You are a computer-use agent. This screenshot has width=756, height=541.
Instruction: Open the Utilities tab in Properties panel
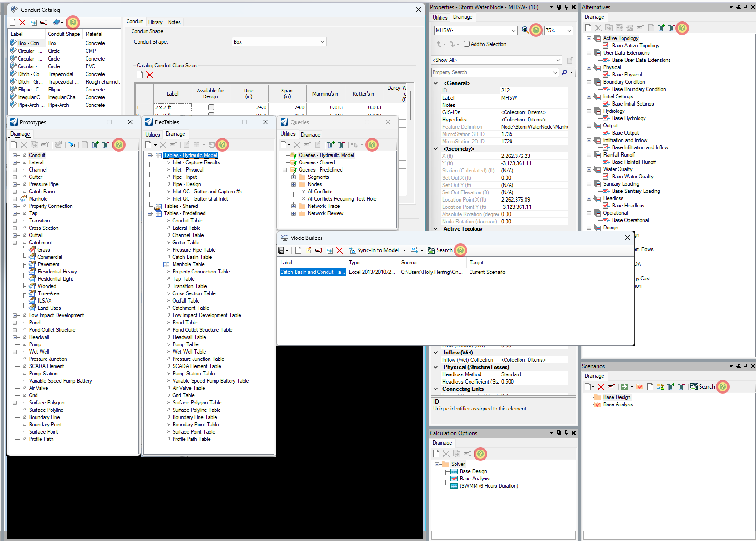[x=439, y=17]
